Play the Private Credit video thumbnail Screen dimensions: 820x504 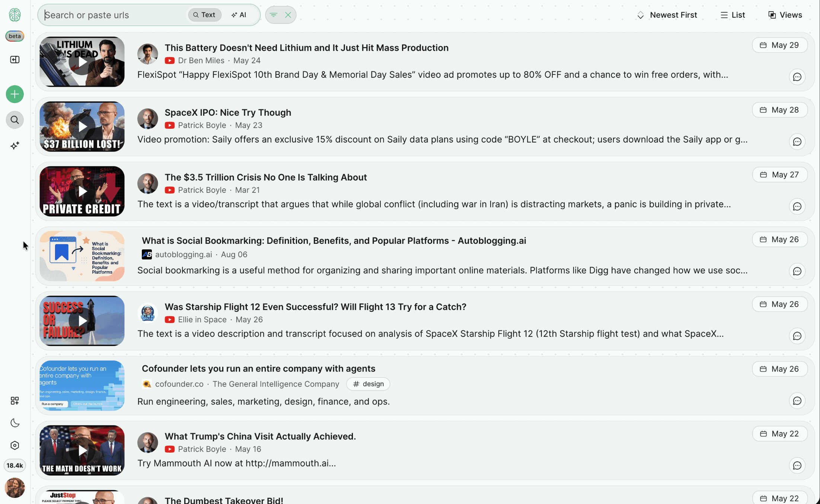[82, 191]
